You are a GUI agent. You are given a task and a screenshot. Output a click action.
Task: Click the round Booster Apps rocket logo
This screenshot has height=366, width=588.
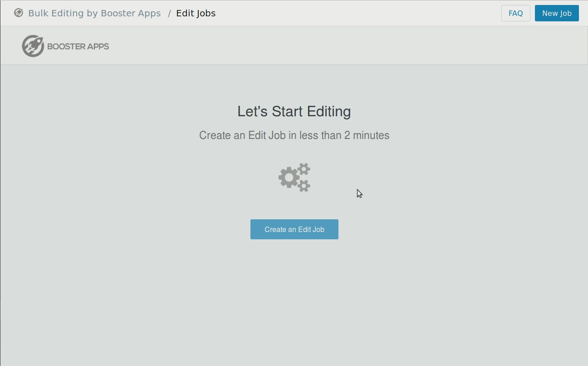click(33, 46)
